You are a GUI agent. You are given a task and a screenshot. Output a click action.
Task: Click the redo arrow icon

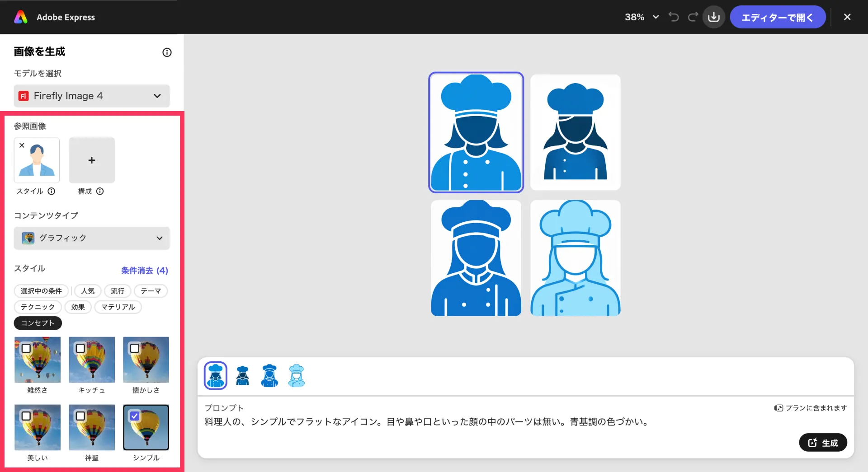coord(693,17)
